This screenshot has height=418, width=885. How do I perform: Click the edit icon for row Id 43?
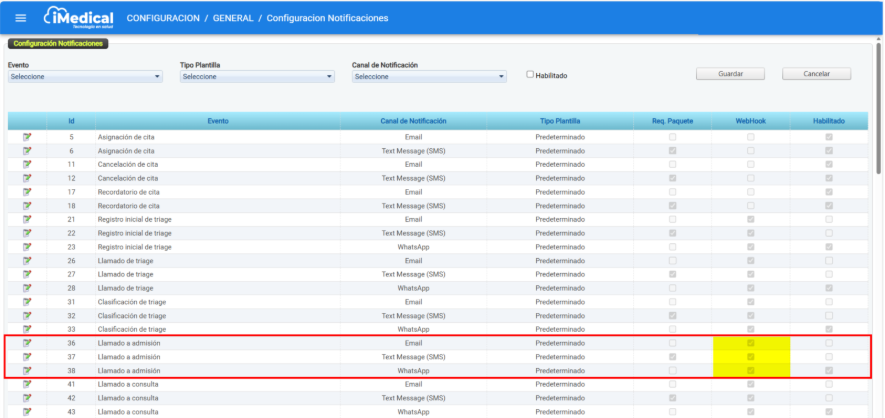[x=27, y=411]
